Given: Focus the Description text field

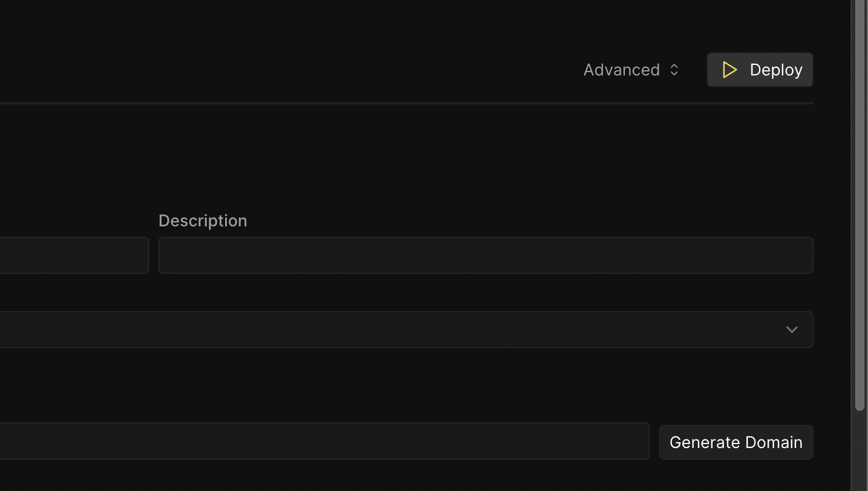Looking at the screenshot, I should point(485,255).
